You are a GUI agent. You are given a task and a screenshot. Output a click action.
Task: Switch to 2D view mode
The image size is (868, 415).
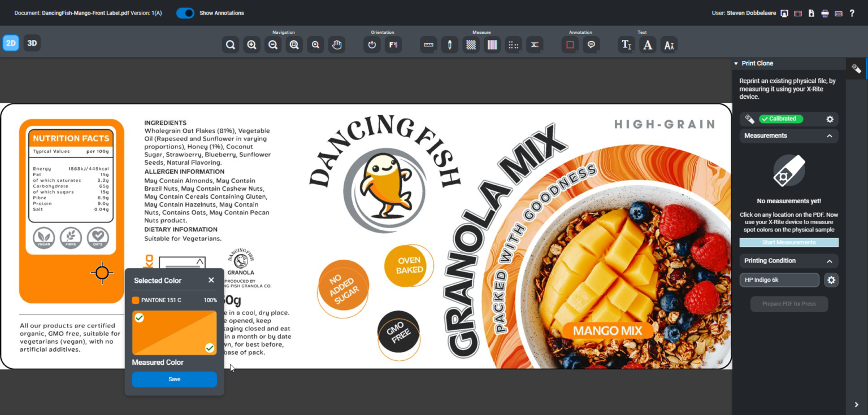[x=11, y=43]
